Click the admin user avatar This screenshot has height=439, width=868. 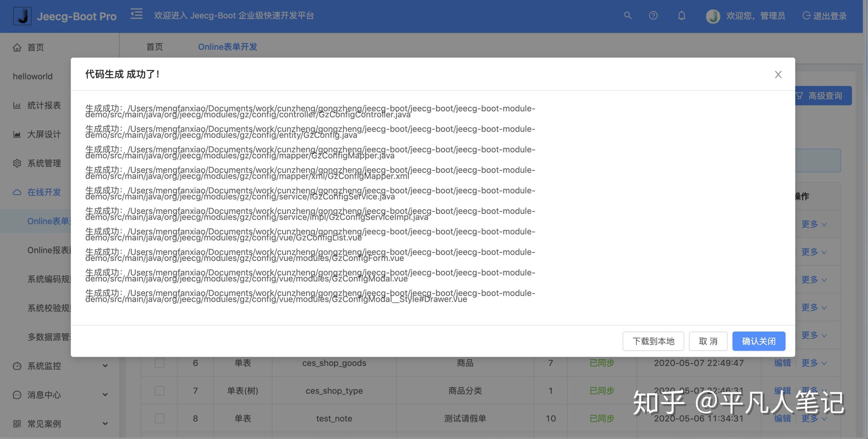(712, 15)
